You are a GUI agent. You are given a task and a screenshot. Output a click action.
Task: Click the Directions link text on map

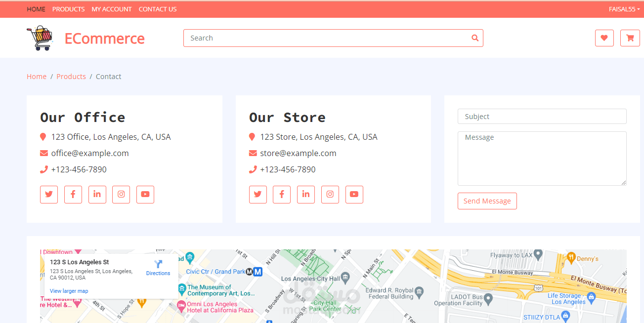coord(158,273)
